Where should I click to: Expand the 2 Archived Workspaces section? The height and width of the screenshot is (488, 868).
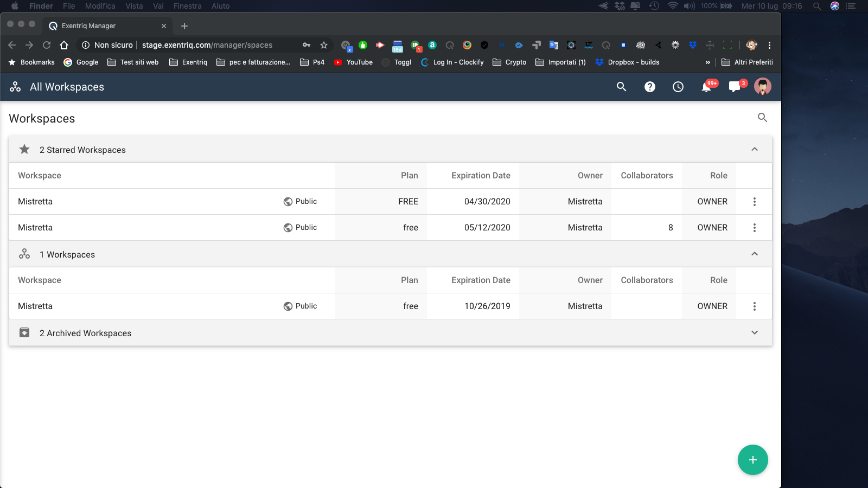click(x=754, y=333)
